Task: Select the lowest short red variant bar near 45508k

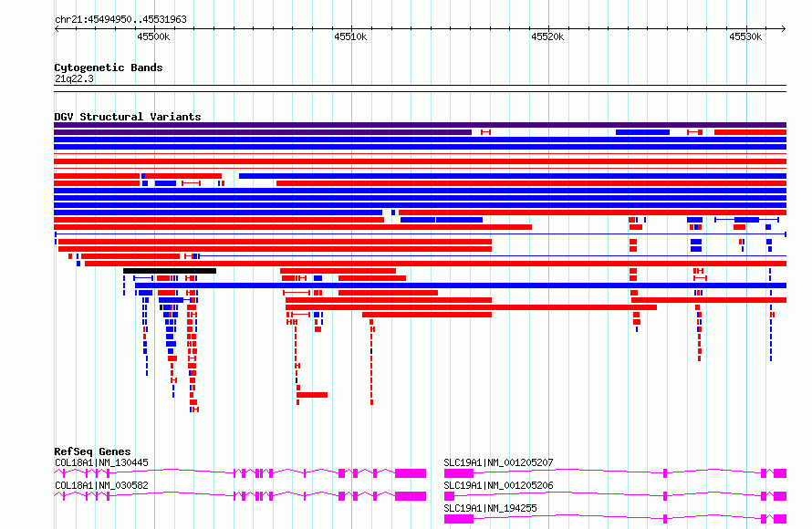Action: [312, 395]
